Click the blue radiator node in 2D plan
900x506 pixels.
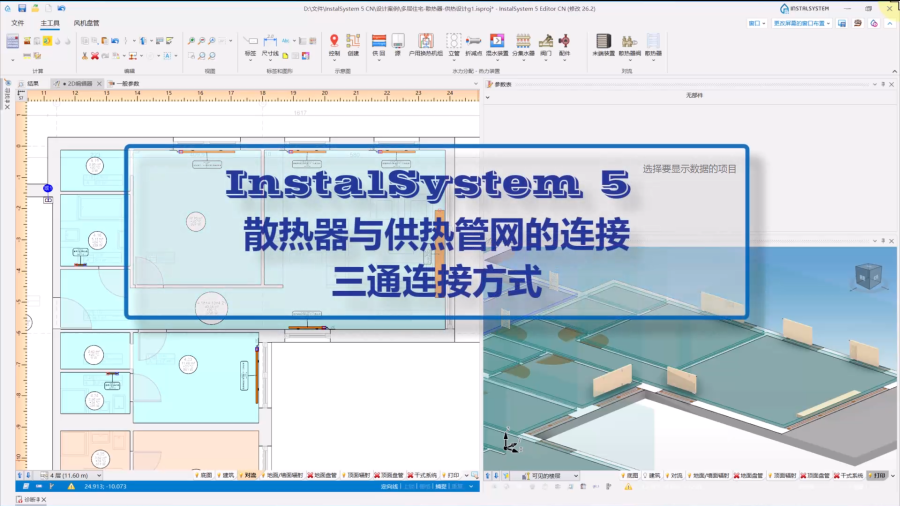[x=48, y=188]
